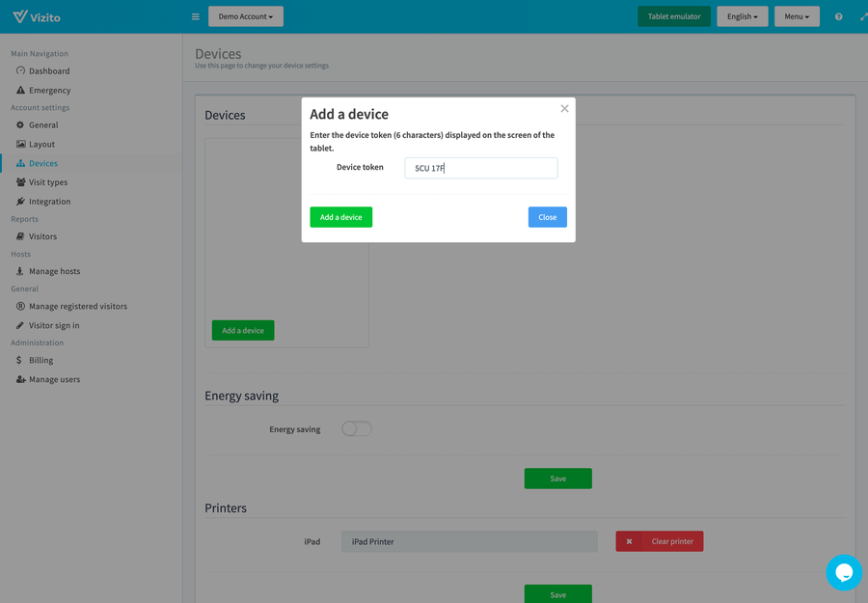Click the green Add a device button in dialog
868x603 pixels.
click(x=340, y=217)
